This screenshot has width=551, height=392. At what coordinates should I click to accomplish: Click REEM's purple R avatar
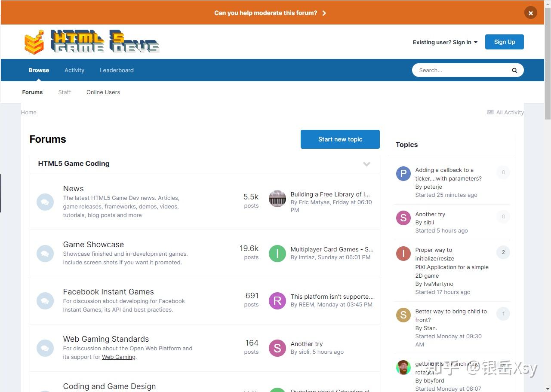[277, 301]
